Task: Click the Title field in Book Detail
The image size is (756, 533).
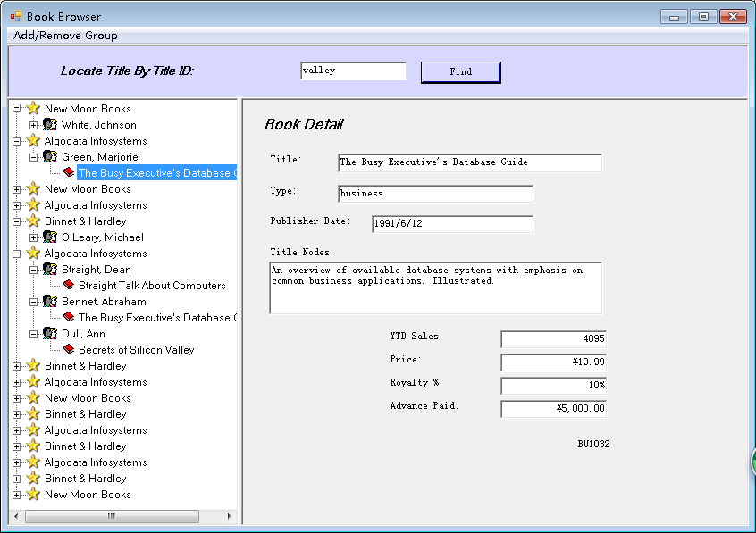Action: pyautogui.click(x=470, y=162)
